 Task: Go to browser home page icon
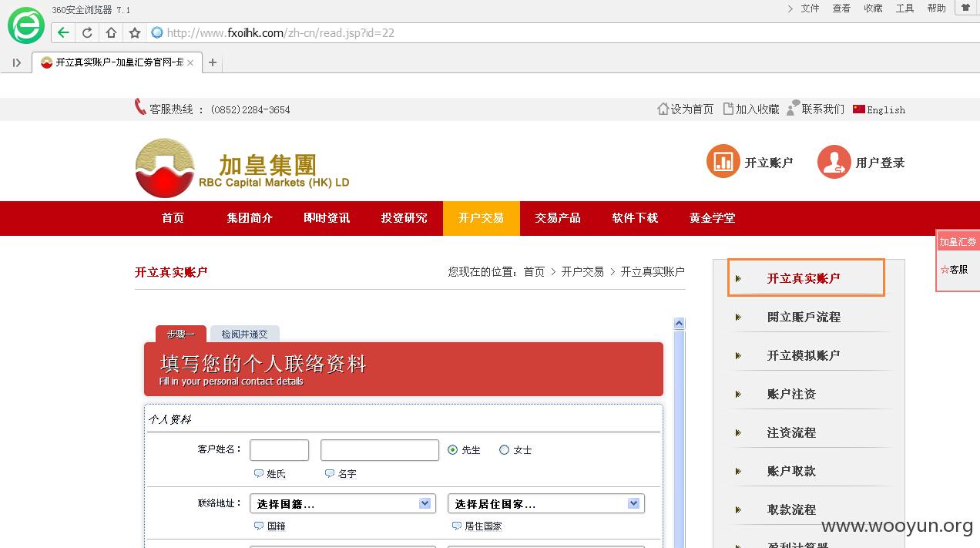click(111, 32)
